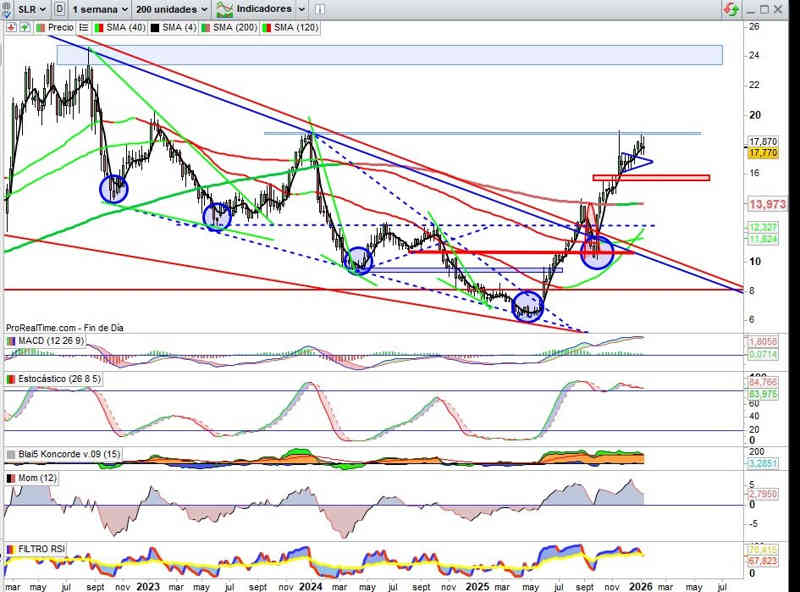The height and width of the screenshot is (592, 800).
Task: Open the 200 unidades dropdown
Action: [172, 8]
